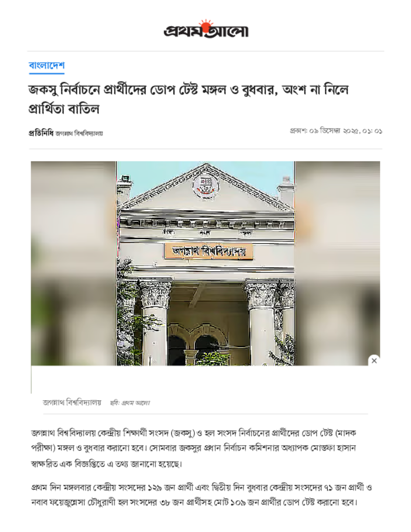Screen dimensions: 411x532
Task: Click the জকসু নির্বাচনে article headline
Action: [x=189, y=99]
